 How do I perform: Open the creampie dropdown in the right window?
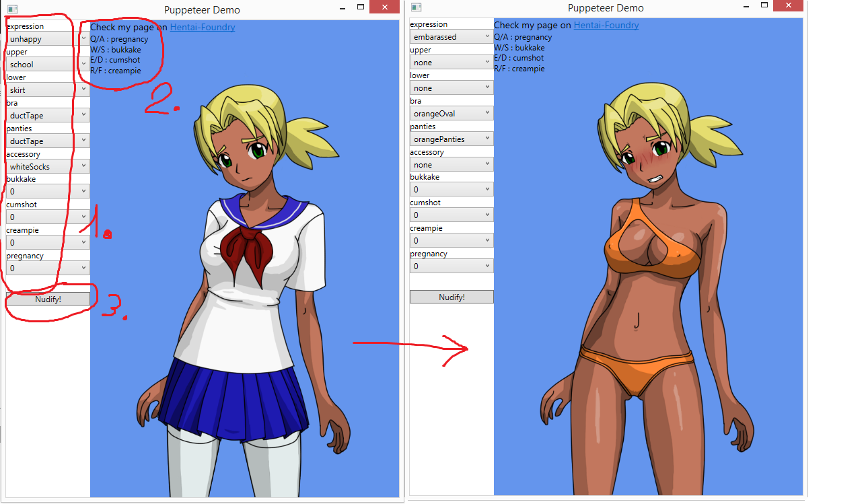point(452,241)
